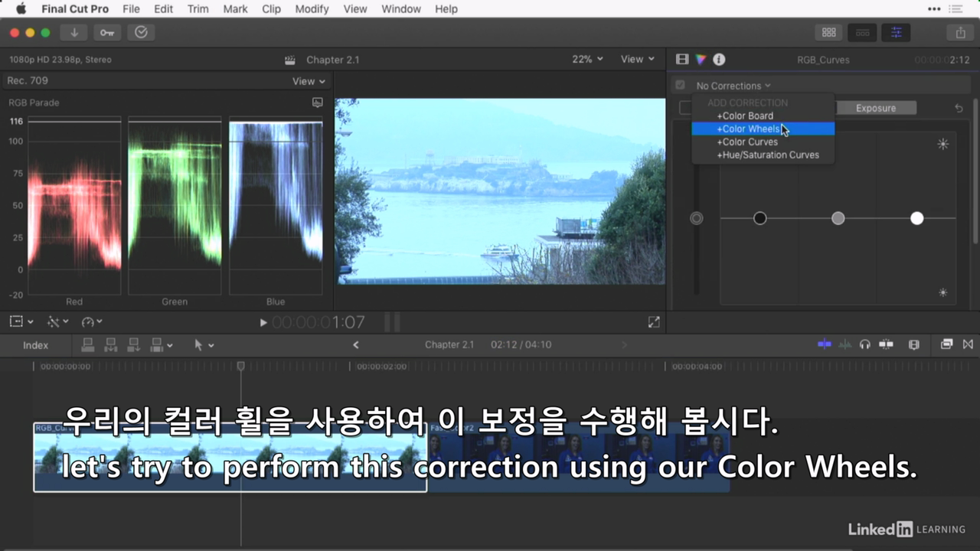Open the color inspector triangle icon
This screenshot has height=551, width=980.
(701, 59)
